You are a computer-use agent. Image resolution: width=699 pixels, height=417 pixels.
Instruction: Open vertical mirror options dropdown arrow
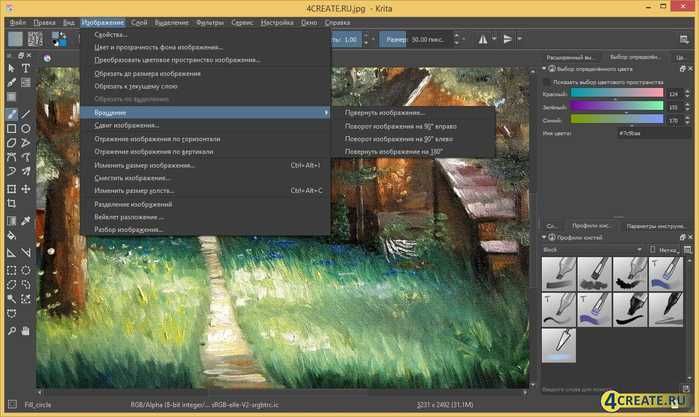point(520,39)
